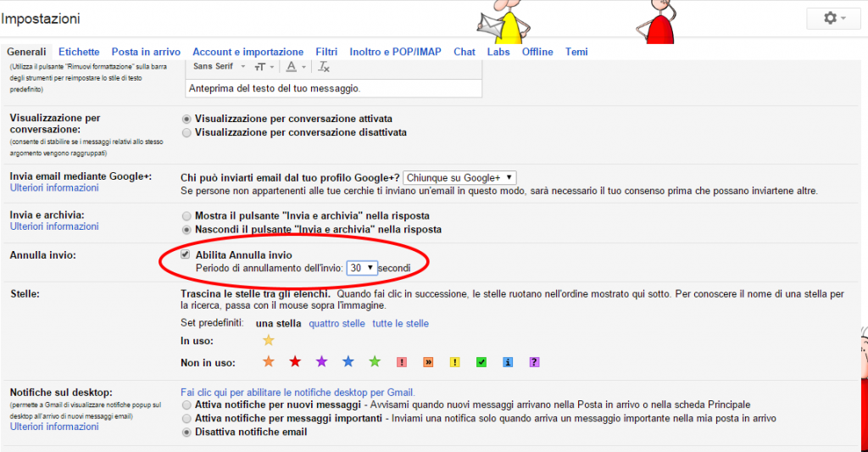
Task: Click the Stelle section label
Action: pyautogui.click(x=25, y=293)
